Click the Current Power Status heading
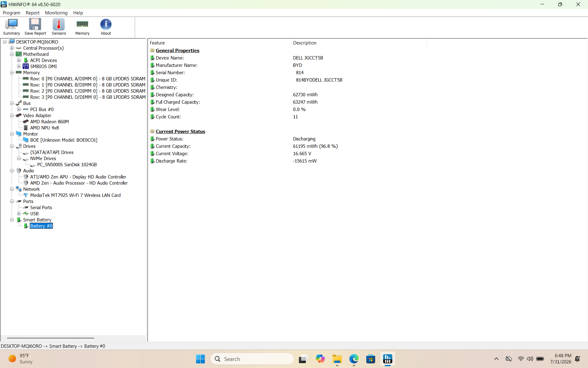The width and height of the screenshot is (588, 368). coord(180,132)
